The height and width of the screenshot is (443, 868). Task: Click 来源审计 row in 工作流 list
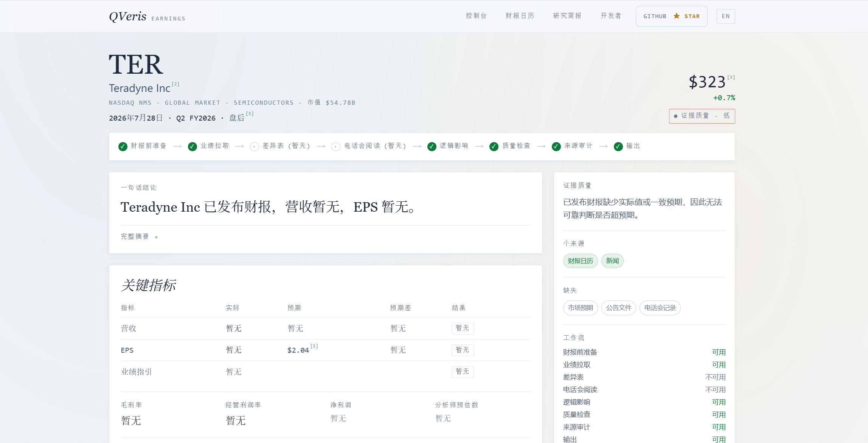tap(644, 427)
